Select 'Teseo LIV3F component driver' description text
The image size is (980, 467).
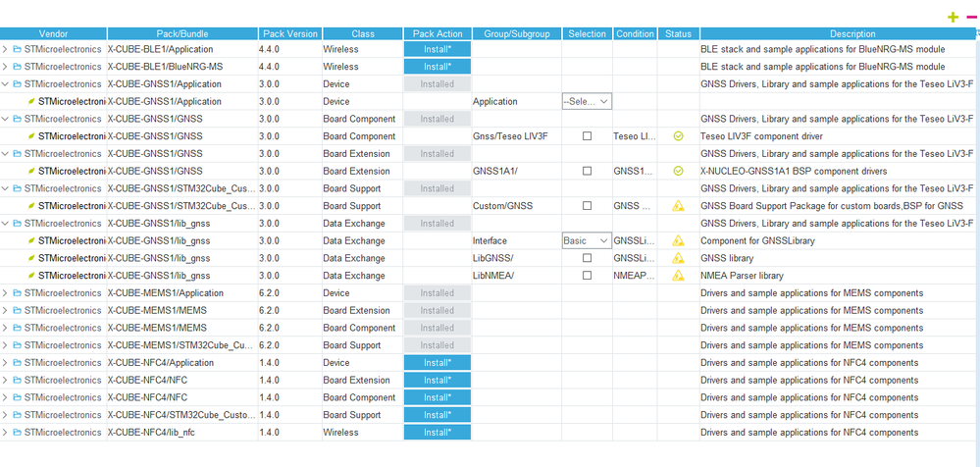click(x=761, y=136)
